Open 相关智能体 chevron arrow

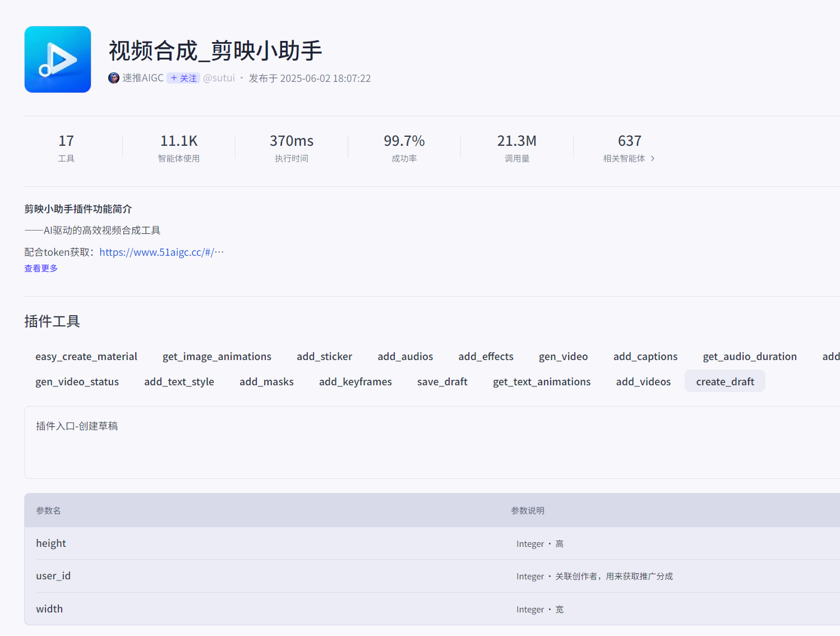tap(653, 159)
